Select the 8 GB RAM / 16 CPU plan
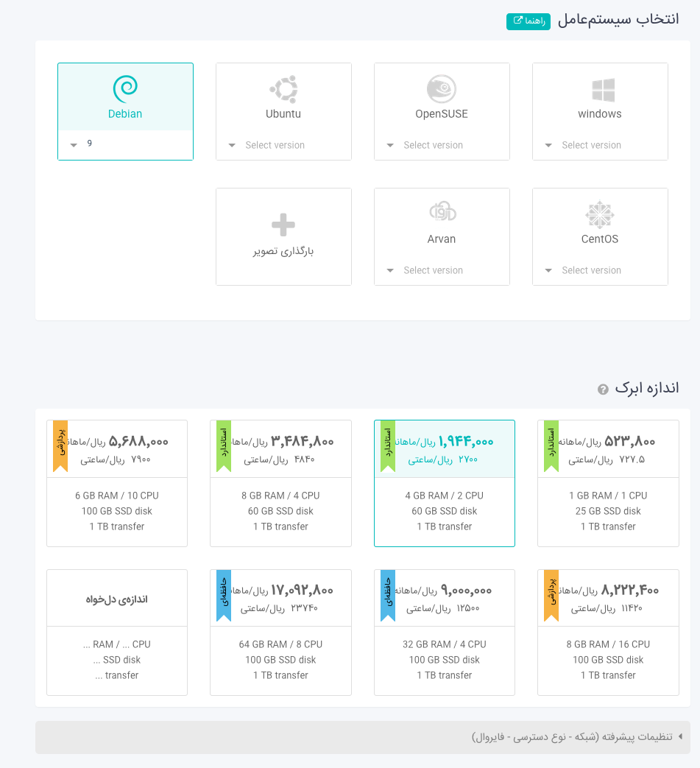The height and width of the screenshot is (768, 700). (x=608, y=633)
